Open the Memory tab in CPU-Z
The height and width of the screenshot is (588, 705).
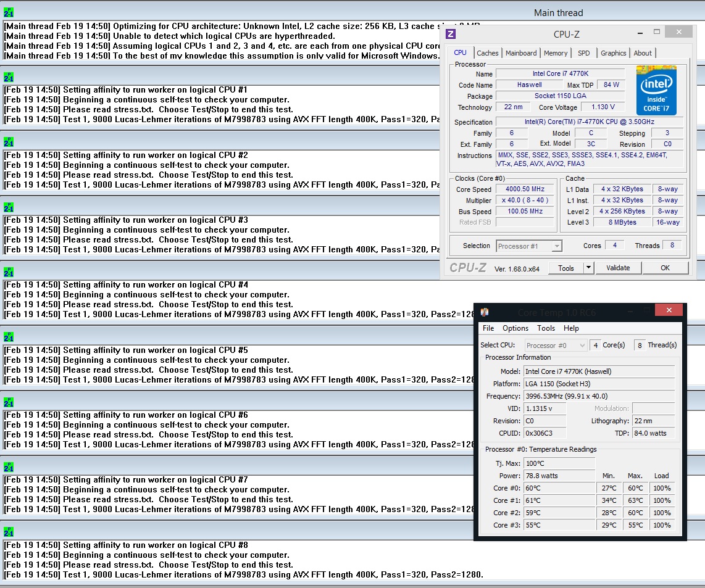click(556, 53)
